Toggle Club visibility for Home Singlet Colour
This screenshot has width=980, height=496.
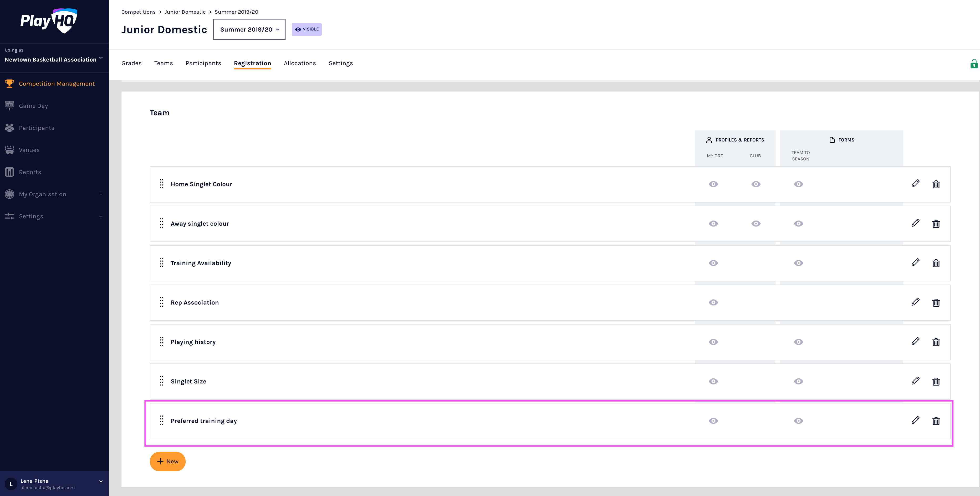click(x=756, y=184)
